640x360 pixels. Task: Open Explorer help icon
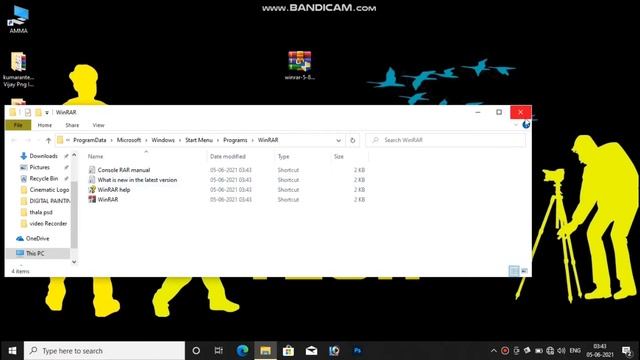pos(526,124)
